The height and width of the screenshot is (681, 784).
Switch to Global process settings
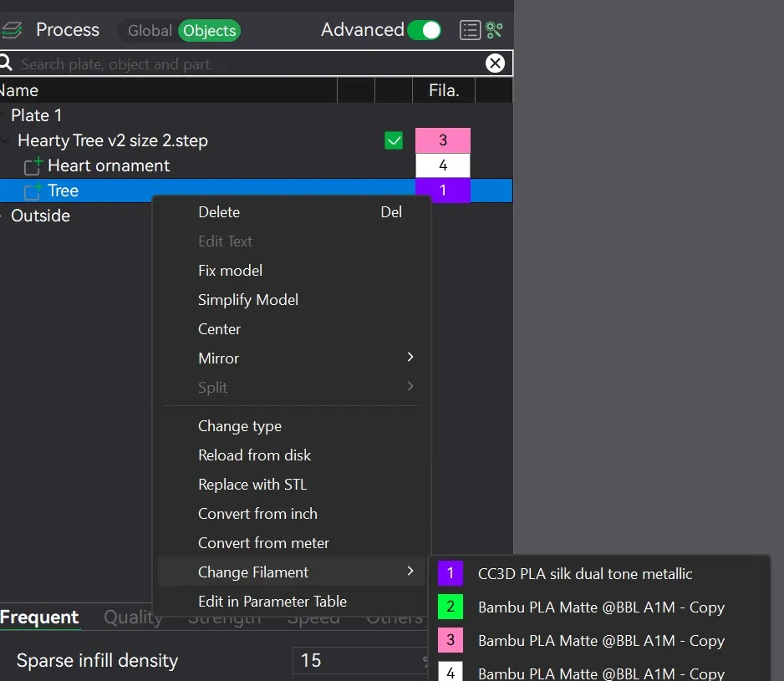(x=150, y=31)
